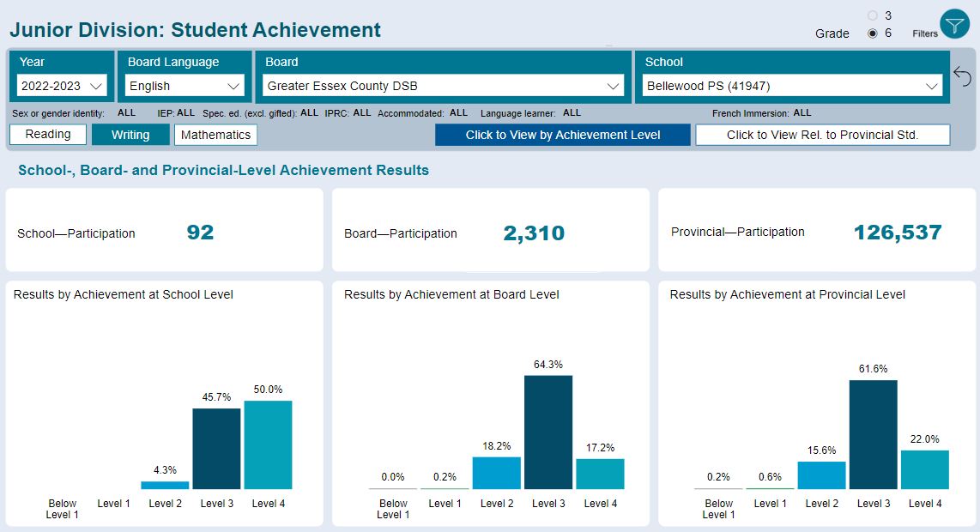Open the Year dropdown showing 2022-2023
The height and width of the screenshot is (532, 980).
(x=61, y=86)
